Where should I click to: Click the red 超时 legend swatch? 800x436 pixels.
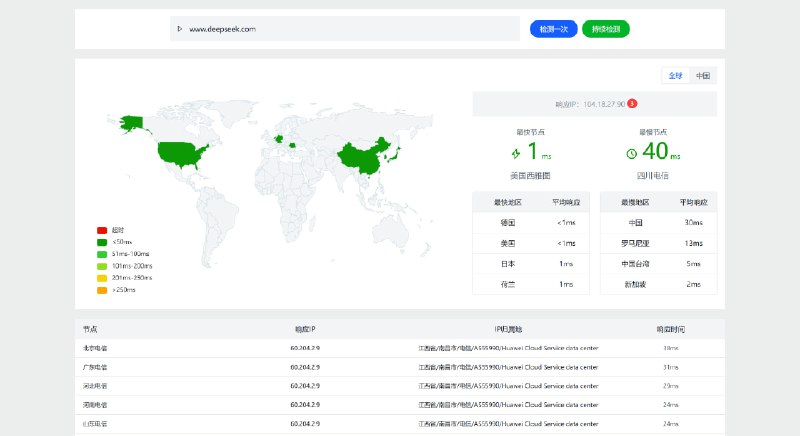(x=102, y=230)
